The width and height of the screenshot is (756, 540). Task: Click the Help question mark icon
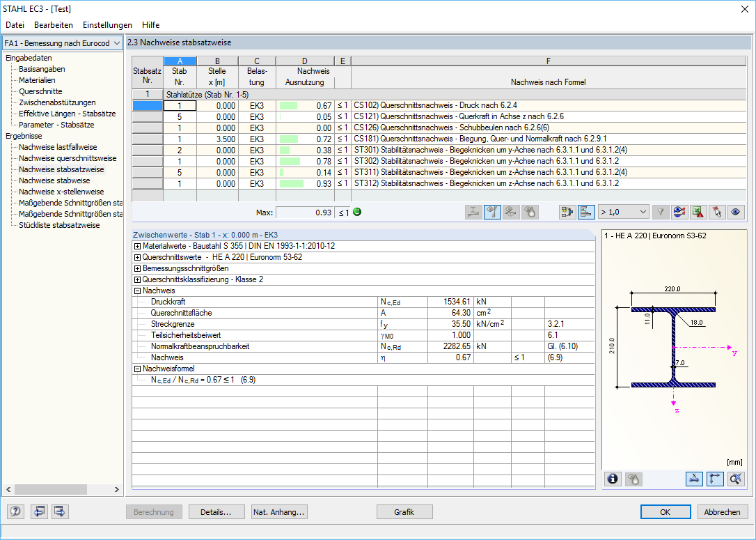click(x=15, y=511)
